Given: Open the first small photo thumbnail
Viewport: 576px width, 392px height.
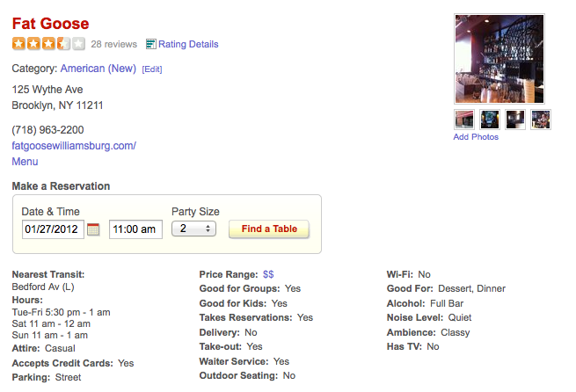Looking at the screenshot, I should pos(463,120).
